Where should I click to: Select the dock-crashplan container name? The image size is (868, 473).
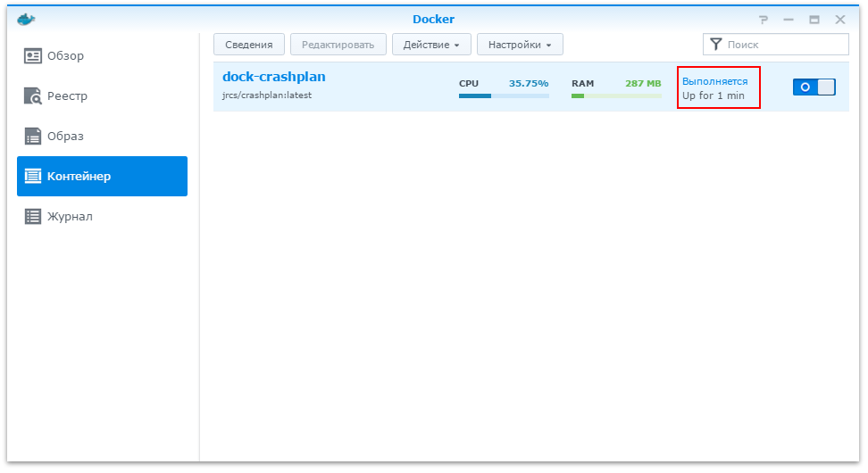tap(274, 77)
